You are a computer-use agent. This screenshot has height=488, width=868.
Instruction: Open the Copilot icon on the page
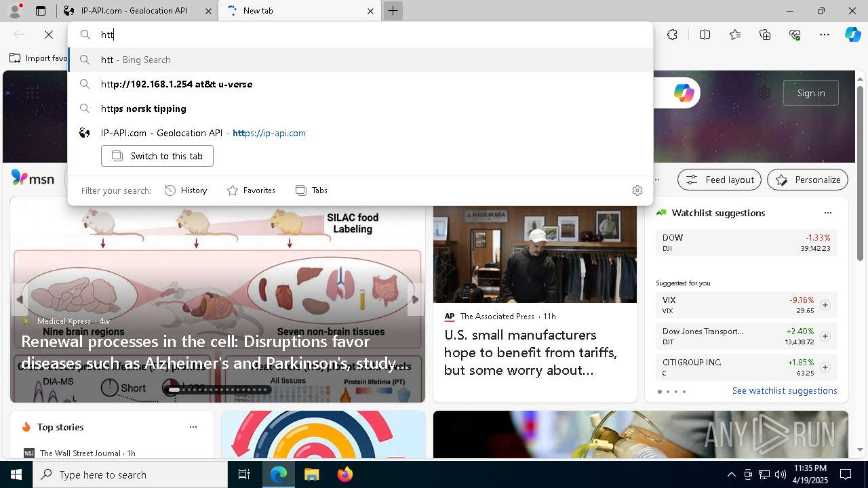pos(684,93)
